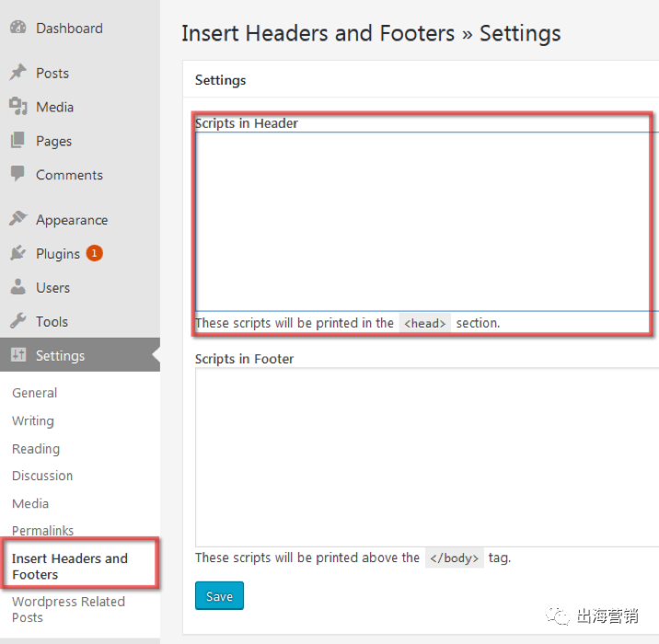Click inside Scripts in Footer textarea
This screenshot has width=659, height=644.
point(427,457)
